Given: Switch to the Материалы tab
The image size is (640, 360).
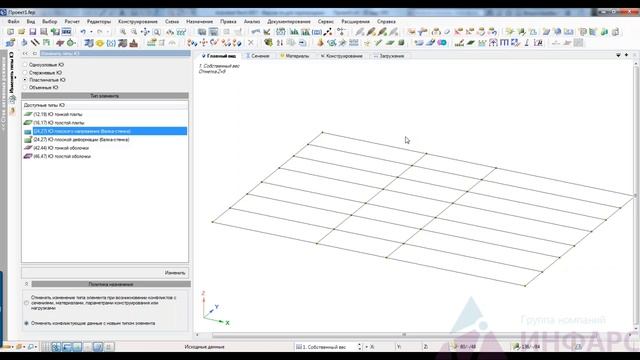Looking at the screenshot, I should pyautogui.click(x=294, y=56).
